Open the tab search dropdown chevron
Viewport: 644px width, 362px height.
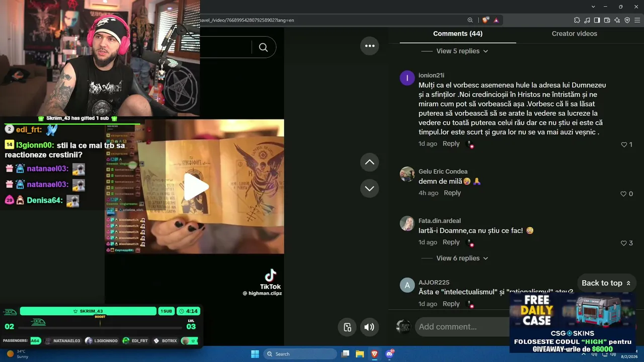(x=594, y=7)
